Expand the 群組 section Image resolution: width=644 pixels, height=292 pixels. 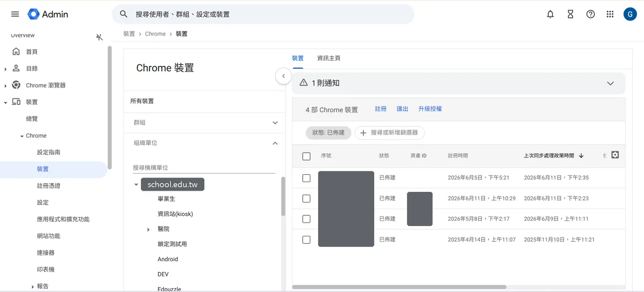(275, 123)
